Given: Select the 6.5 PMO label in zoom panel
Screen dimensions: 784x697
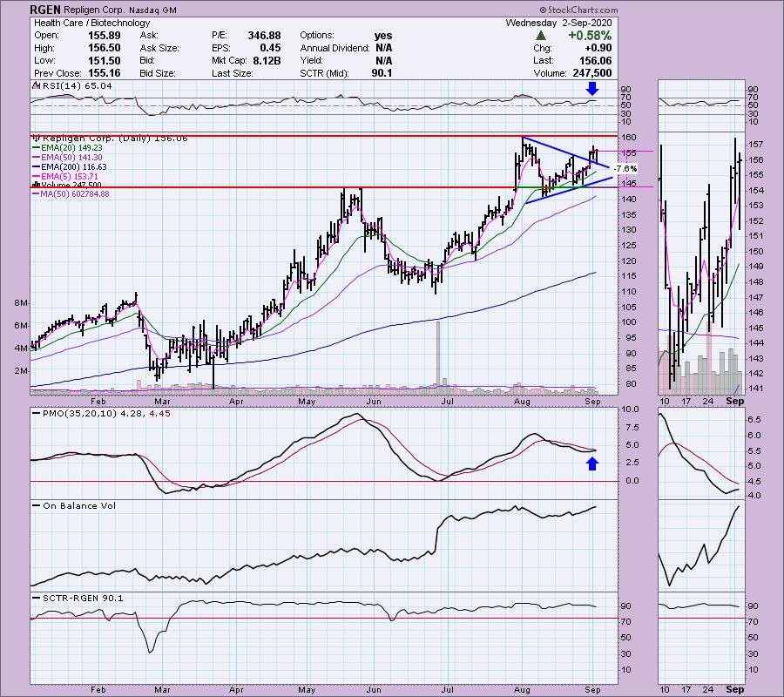Looking at the screenshot, I should (754, 420).
